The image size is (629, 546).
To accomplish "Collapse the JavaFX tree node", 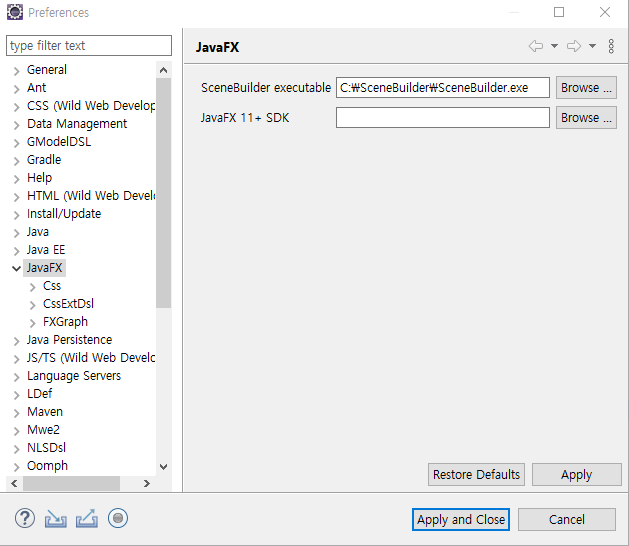I will 16,268.
